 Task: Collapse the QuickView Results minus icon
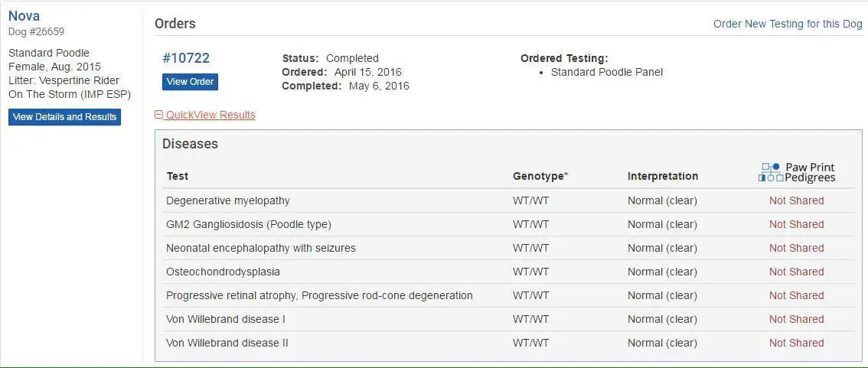(159, 115)
